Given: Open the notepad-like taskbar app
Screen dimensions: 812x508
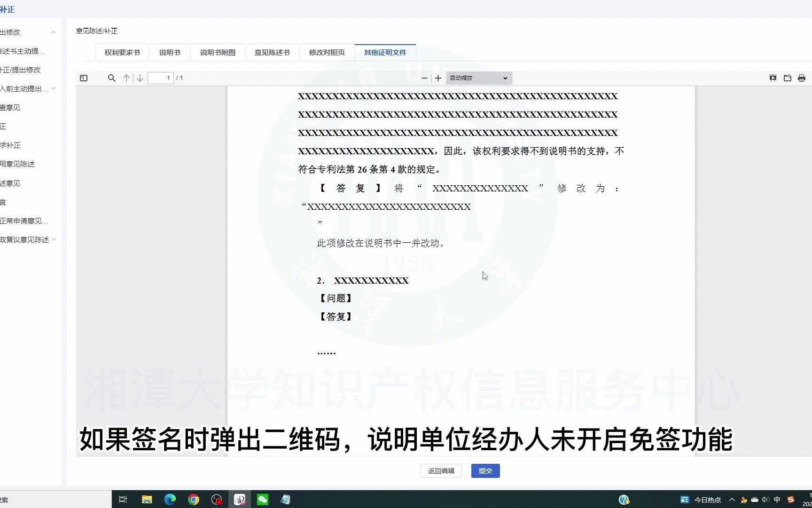Looking at the screenshot, I should click(x=286, y=500).
